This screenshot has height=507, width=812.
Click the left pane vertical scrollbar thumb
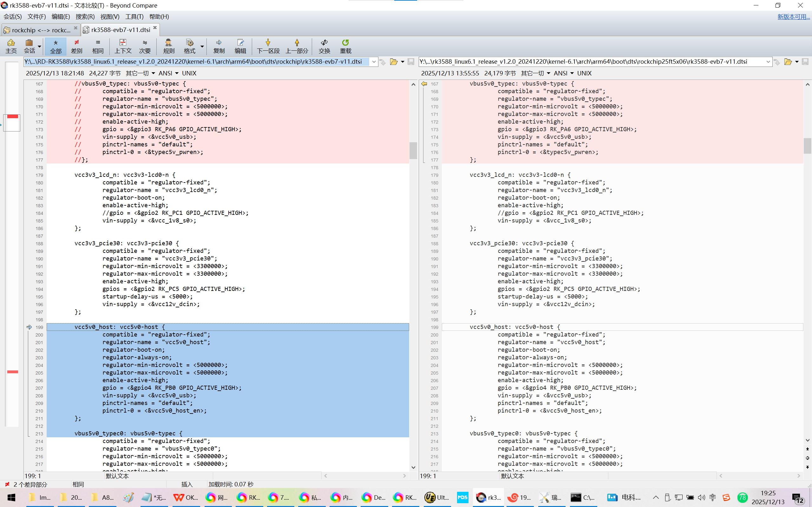coord(413,150)
